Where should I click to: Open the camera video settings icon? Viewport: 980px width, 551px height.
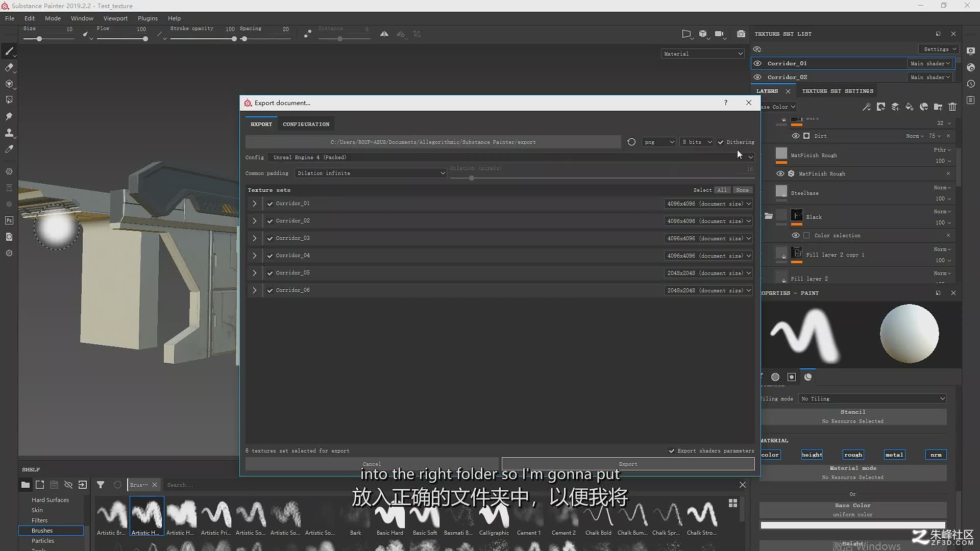(720, 34)
